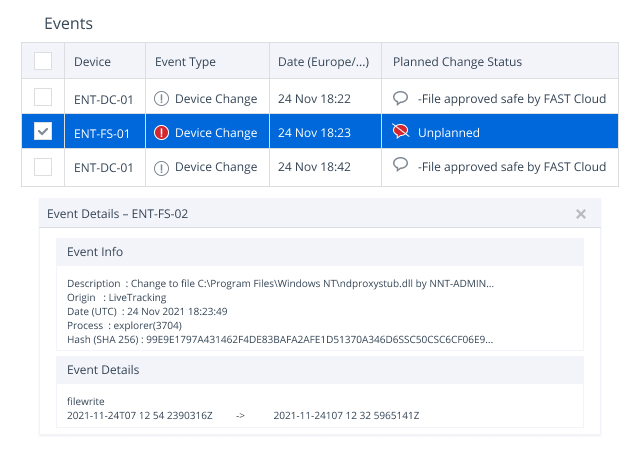This screenshot has height=450, width=640.
Task: Click the Planned Change Status column header
Action: [457, 62]
